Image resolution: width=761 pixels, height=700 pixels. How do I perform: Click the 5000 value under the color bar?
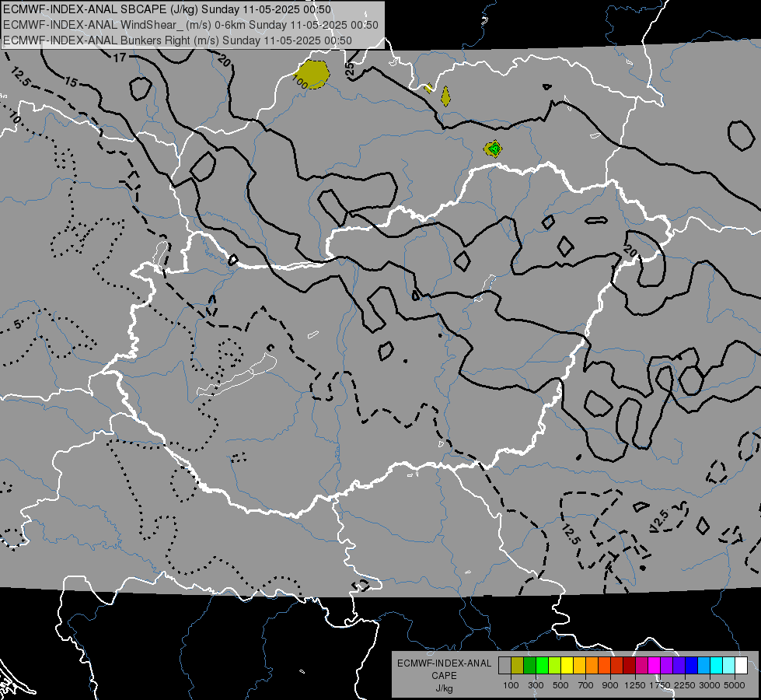[735, 685]
